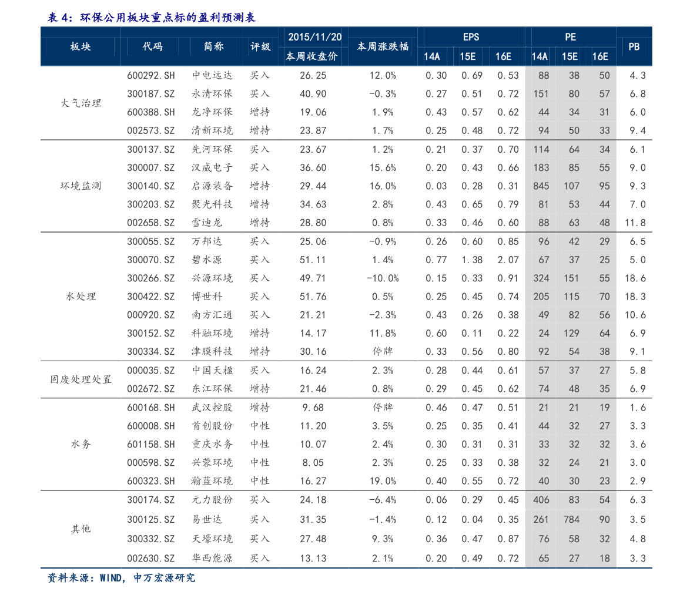The width and height of the screenshot is (700, 595).
Task: Click the 本周涨跌幅 column header
Action: 383,46
